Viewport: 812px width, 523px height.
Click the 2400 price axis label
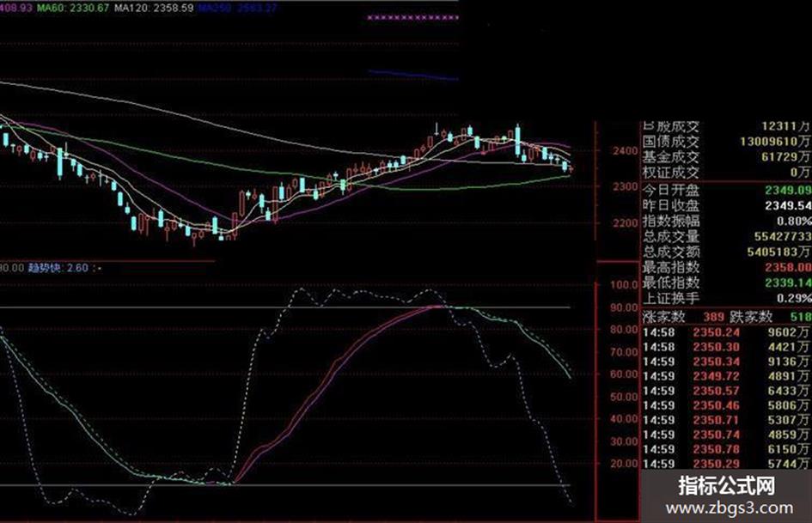626,150
